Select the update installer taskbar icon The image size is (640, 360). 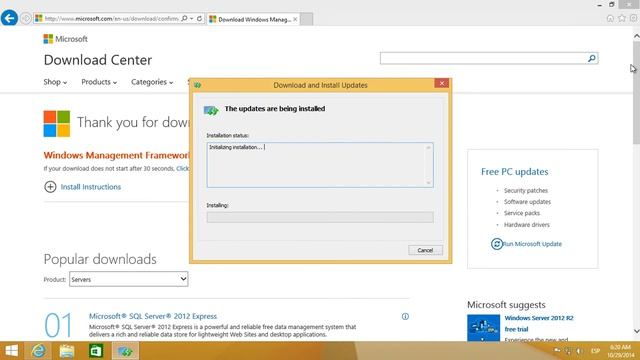coord(125,351)
